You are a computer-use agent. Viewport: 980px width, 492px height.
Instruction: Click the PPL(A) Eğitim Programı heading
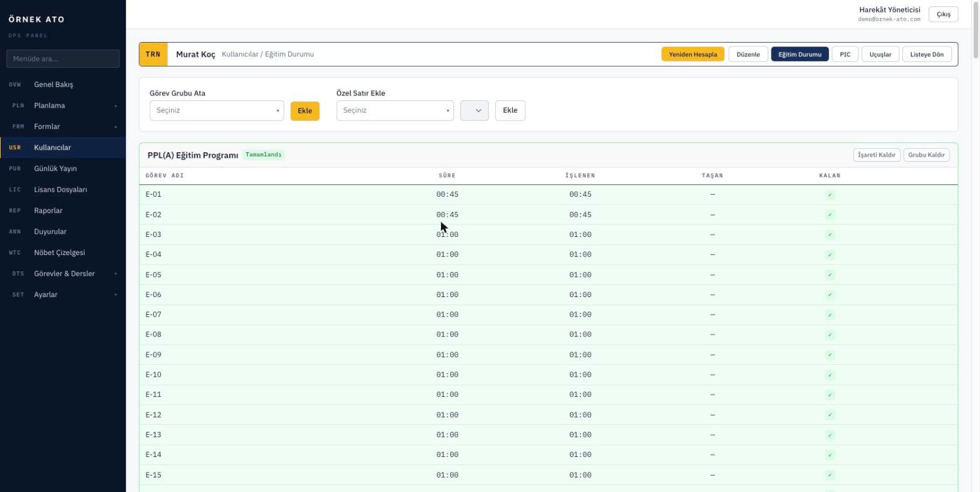[193, 155]
